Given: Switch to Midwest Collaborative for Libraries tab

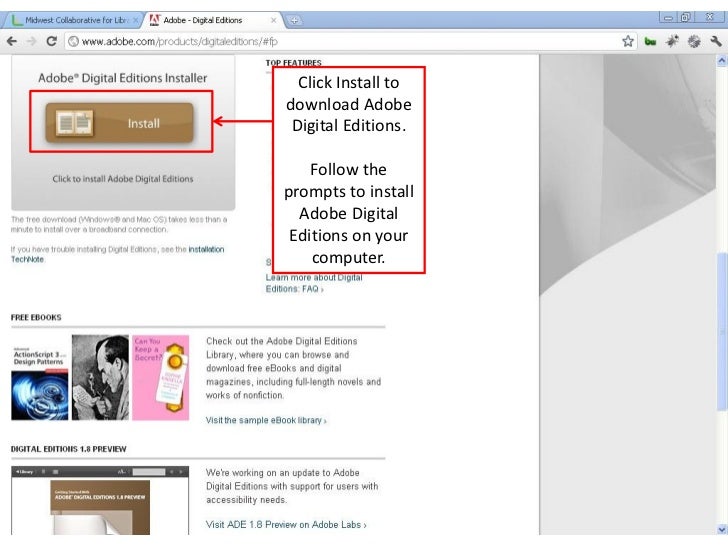Looking at the screenshot, I should pyautogui.click(x=72, y=20).
